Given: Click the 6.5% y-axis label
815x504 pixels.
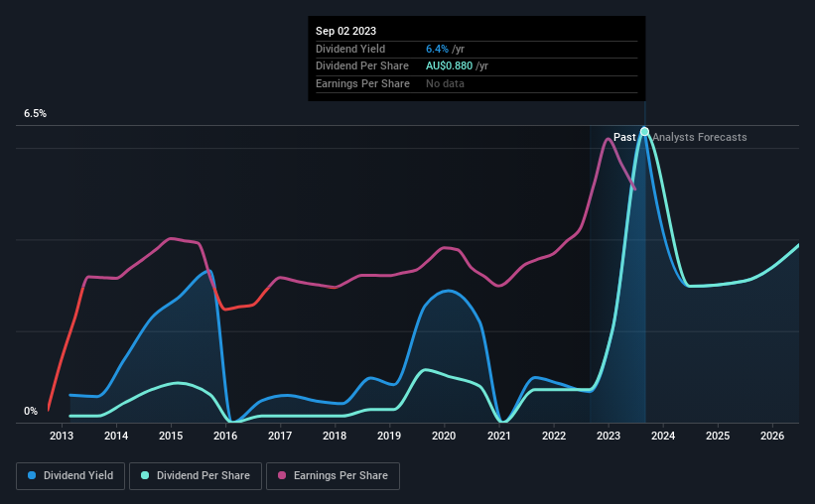Looking at the screenshot, I should [x=36, y=114].
